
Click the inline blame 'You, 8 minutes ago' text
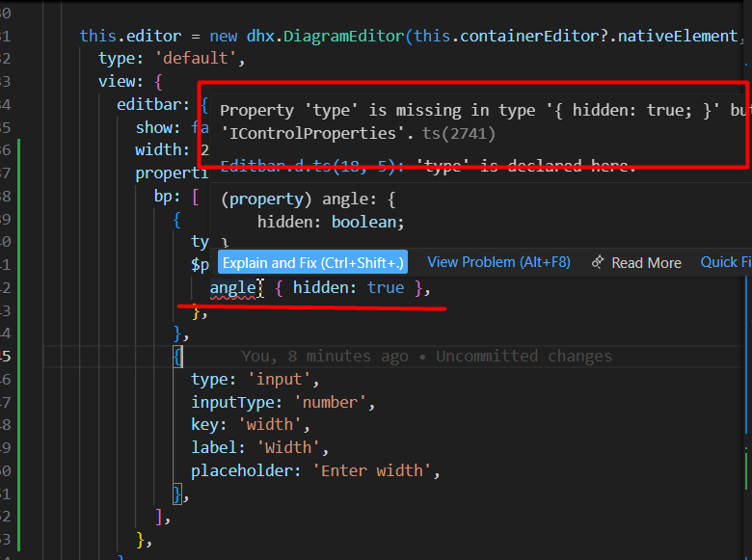tap(324, 357)
